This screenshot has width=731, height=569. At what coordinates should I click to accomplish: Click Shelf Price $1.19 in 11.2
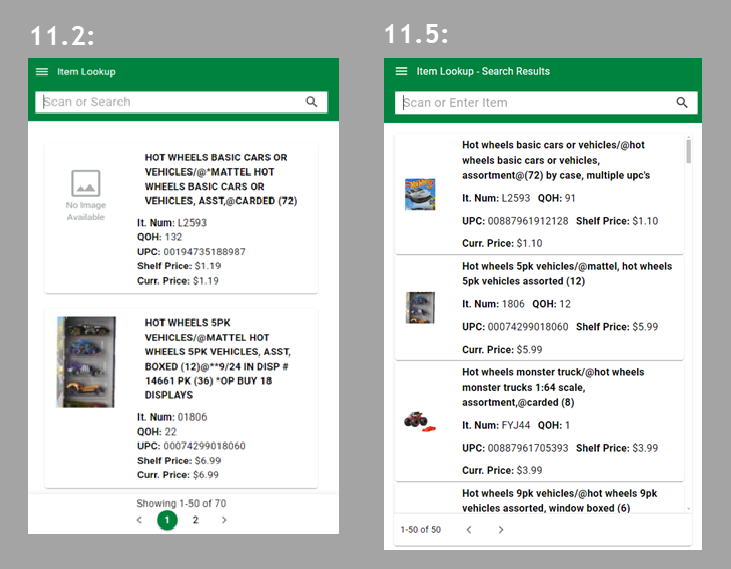pos(179,266)
